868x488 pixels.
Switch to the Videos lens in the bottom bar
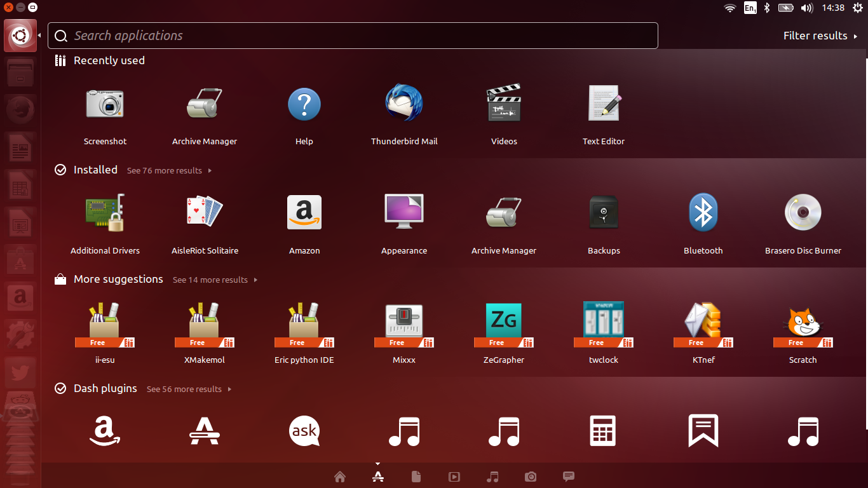(454, 477)
